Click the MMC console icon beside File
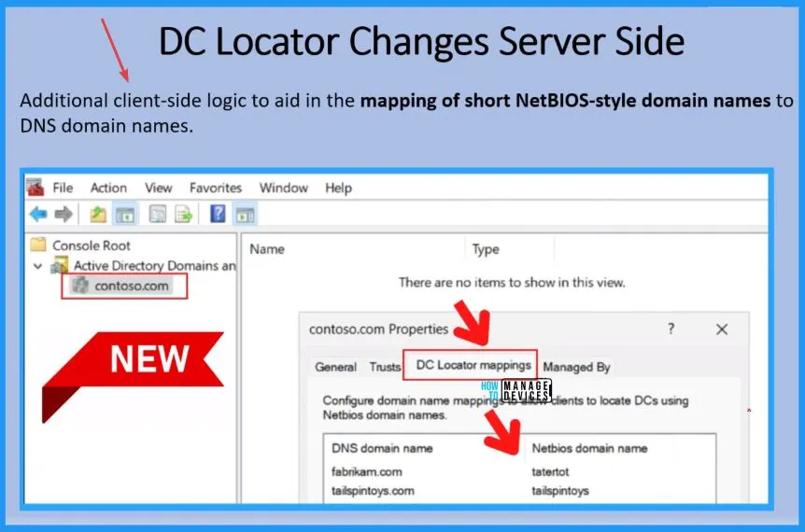Viewport: 805px width, 532px height. [x=35, y=188]
